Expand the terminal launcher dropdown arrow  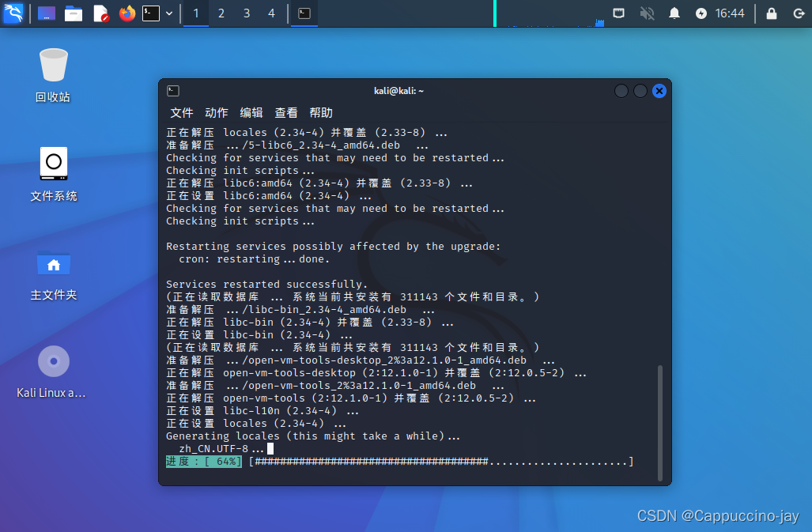tap(169, 13)
